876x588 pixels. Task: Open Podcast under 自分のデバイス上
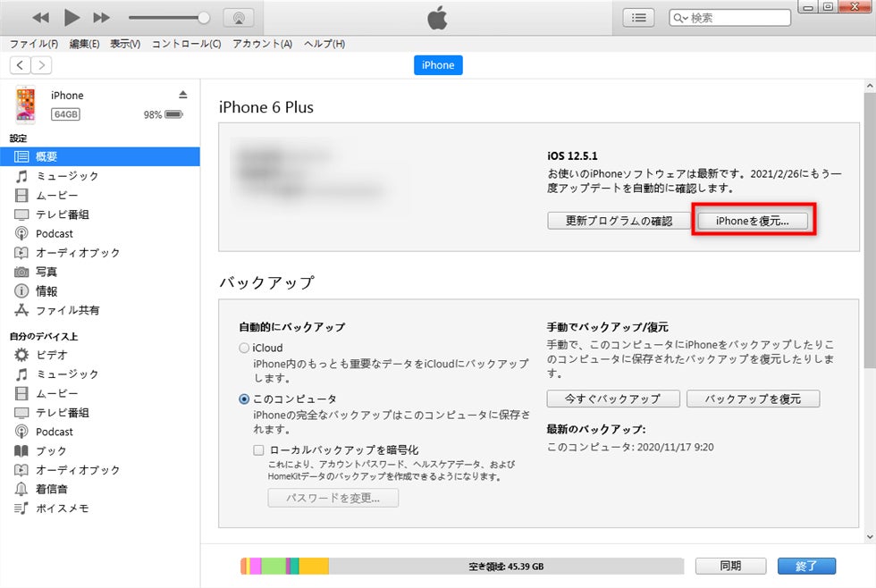[100, 432]
